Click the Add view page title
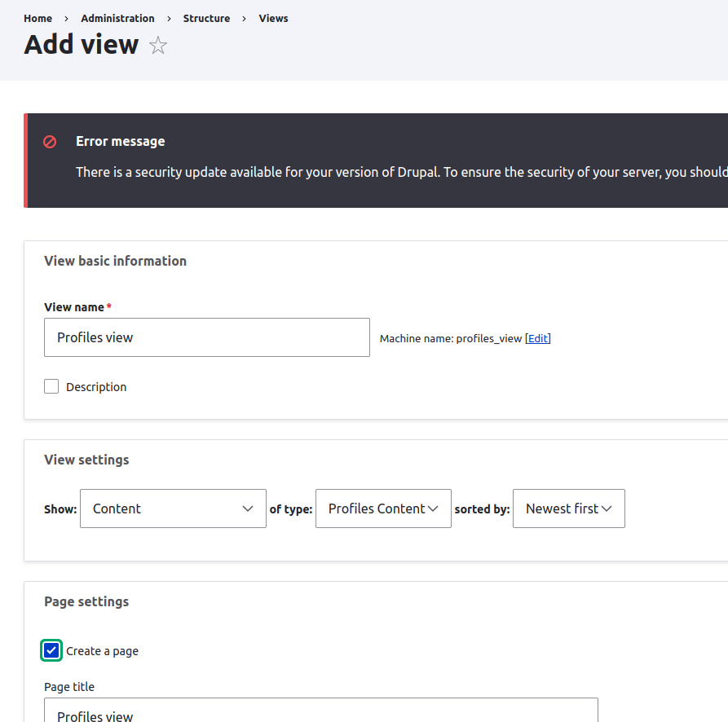728x722 pixels. [82, 45]
